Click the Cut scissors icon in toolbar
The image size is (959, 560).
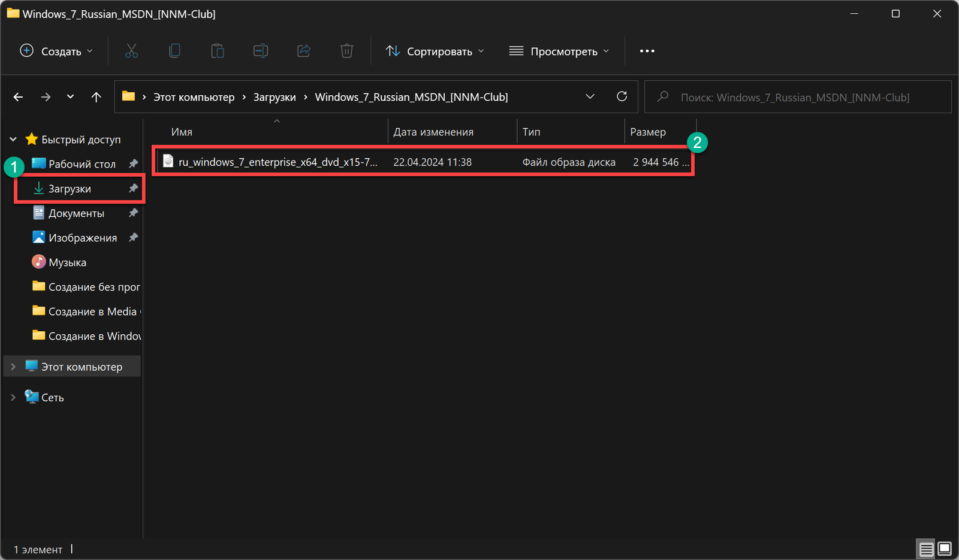click(x=131, y=51)
